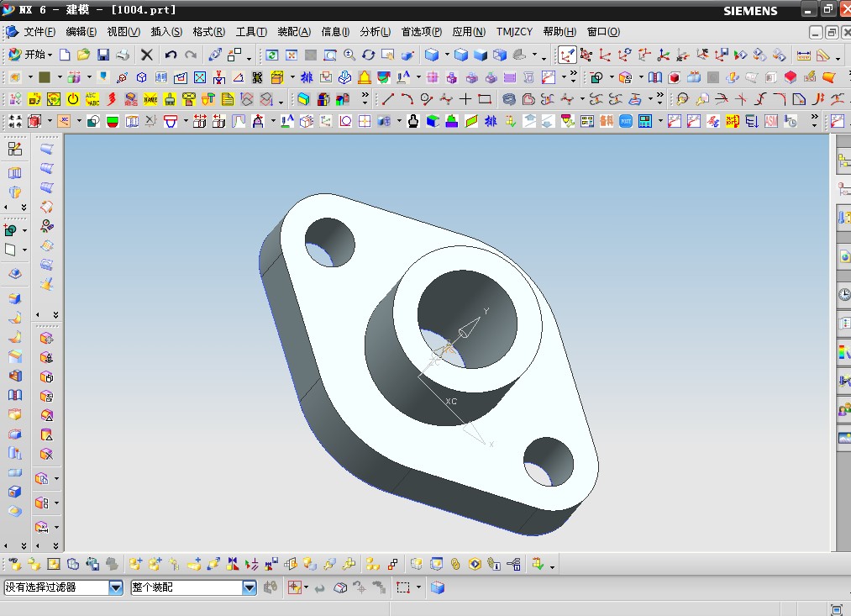The width and height of the screenshot is (851, 616).
Task: Click the Refresh view icon
Action: click(272, 55)
